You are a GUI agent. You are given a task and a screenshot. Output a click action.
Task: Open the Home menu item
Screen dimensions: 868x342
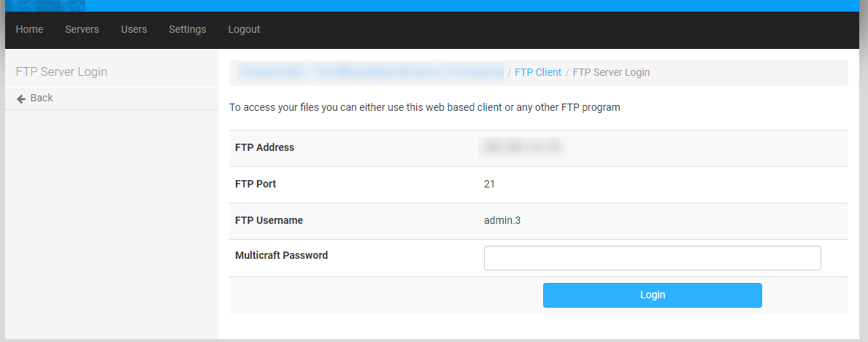point(29,29)
